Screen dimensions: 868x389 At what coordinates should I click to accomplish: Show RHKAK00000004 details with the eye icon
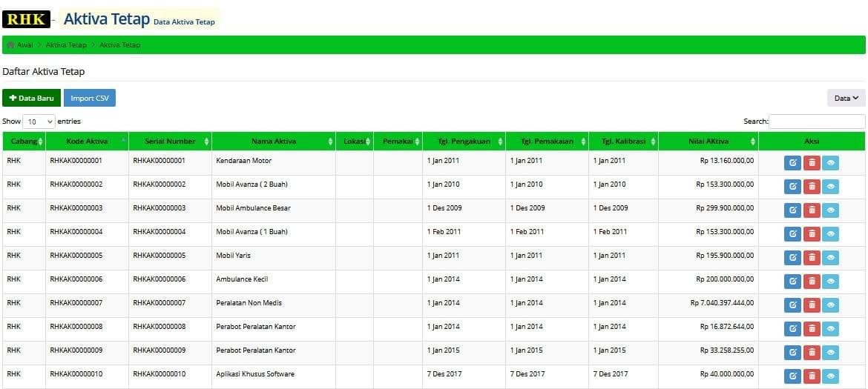pos(830,234)
